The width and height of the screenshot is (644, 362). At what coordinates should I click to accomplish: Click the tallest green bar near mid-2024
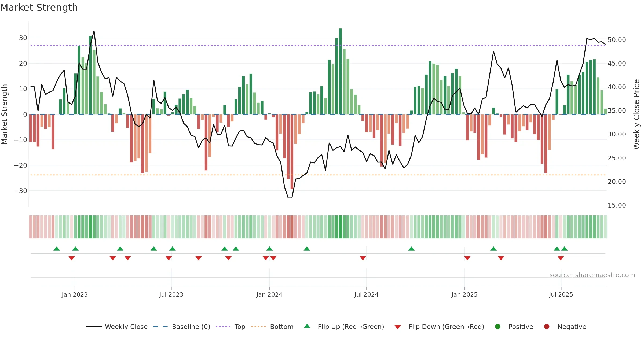341,71
